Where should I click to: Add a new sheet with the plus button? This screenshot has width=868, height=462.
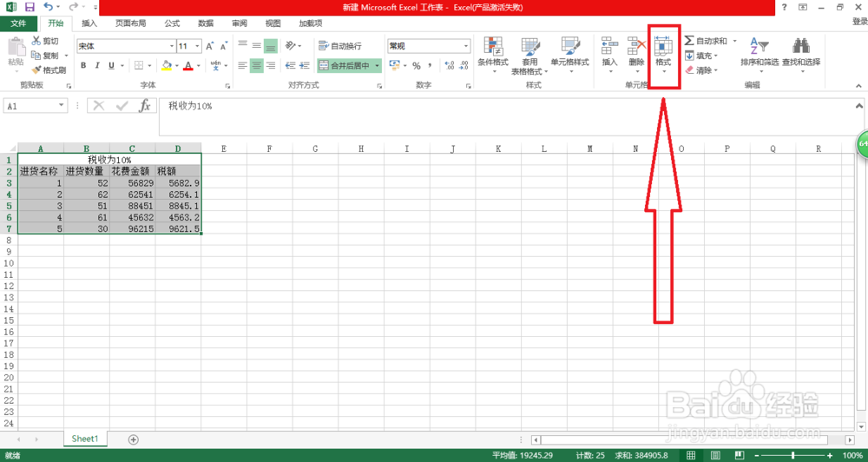click(133, 439)
